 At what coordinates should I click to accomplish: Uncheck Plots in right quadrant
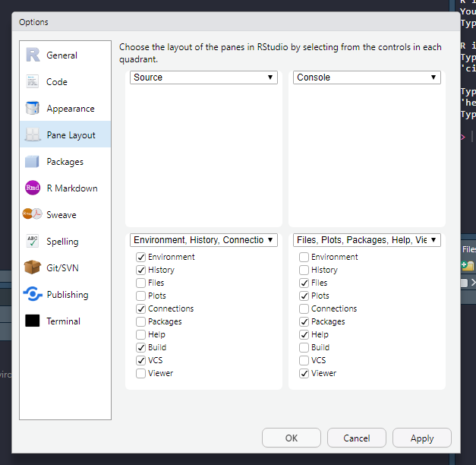coord(304,296)
